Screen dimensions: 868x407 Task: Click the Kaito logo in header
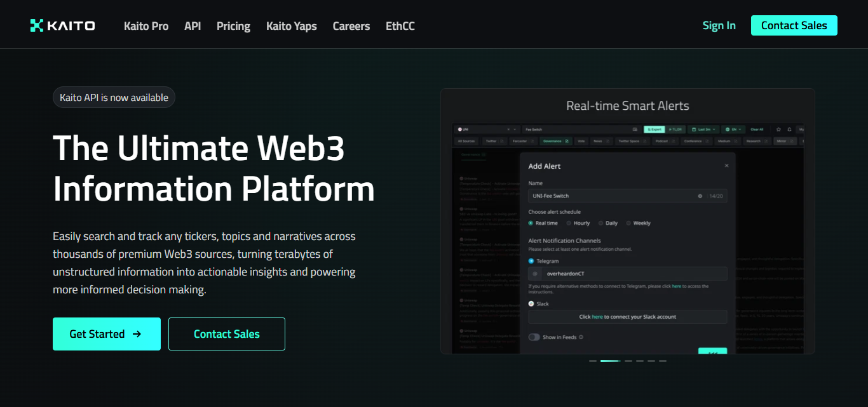(x=62, y=25)
